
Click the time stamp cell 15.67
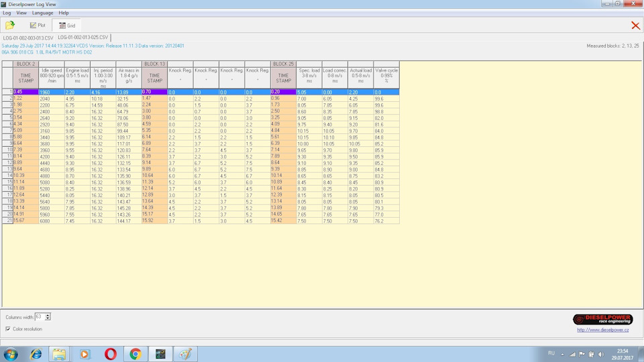[26, 221]
